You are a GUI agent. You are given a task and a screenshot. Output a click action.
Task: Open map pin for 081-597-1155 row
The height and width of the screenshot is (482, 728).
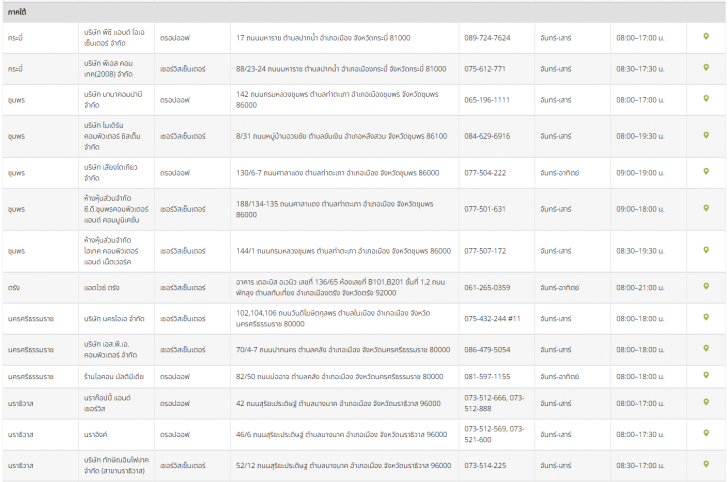[x=706, y=375]
